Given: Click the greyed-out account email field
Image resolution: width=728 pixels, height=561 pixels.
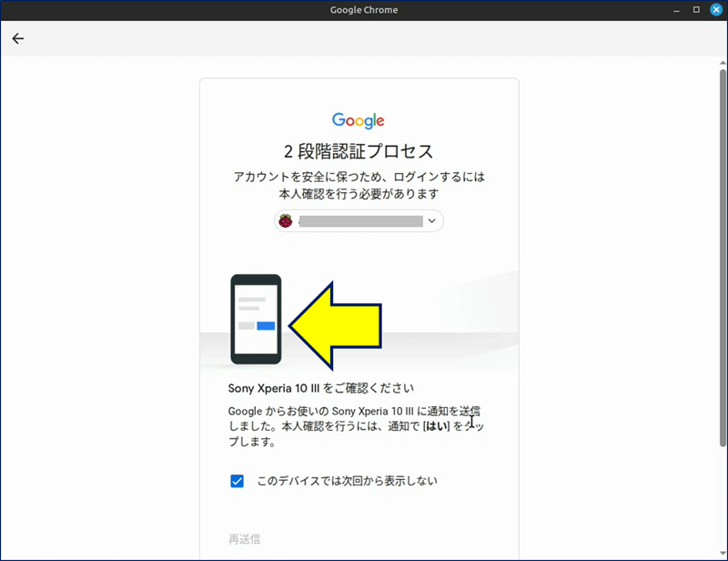Looking at the screenshot, I should pos(361,221).
